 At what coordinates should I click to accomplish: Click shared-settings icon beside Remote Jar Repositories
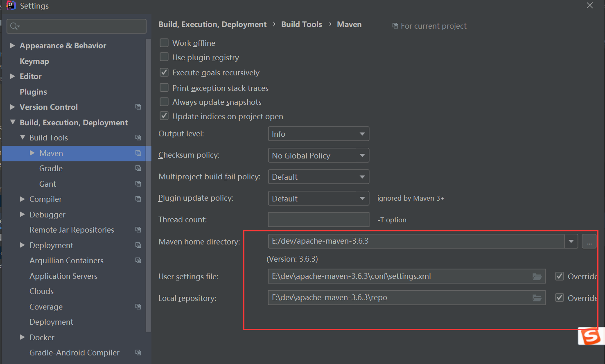[x=138, y=229]
